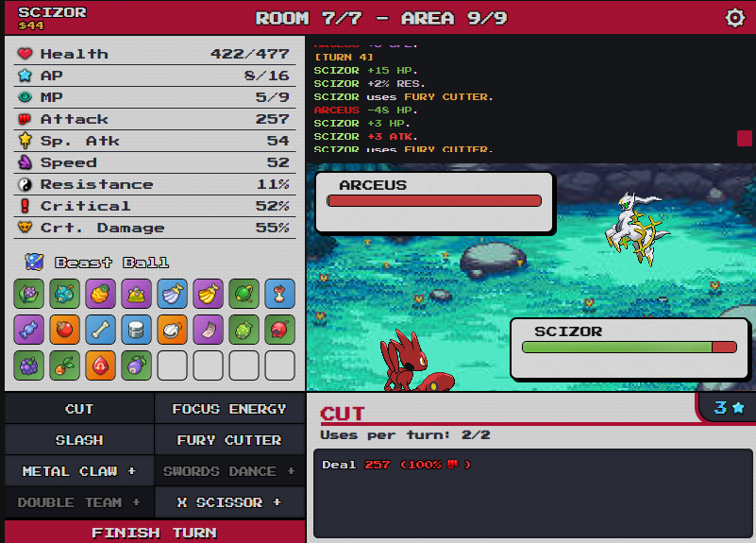Select the grape-in-leaf berry item
756x543 pixels.
(x=29, y=293)
